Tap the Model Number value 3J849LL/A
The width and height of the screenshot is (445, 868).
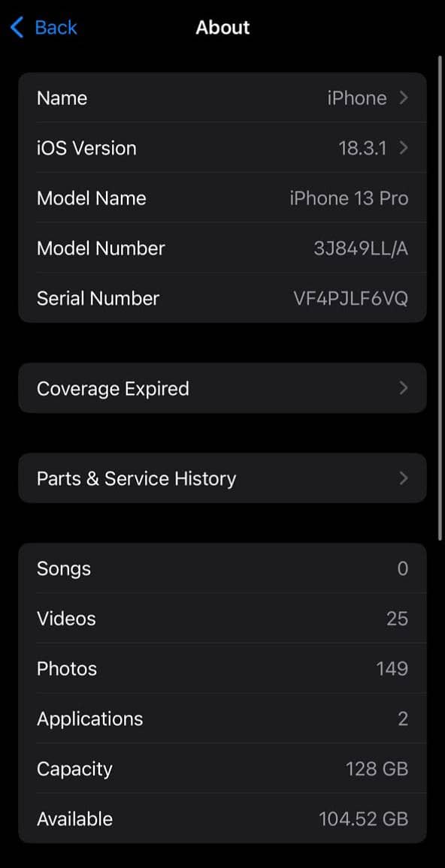[361, 249]
